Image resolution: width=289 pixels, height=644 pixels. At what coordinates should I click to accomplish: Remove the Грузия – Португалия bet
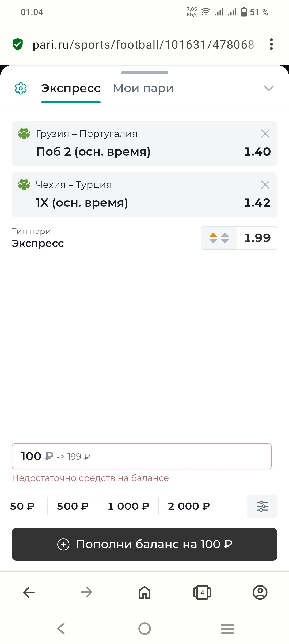(x=265, y=133)
